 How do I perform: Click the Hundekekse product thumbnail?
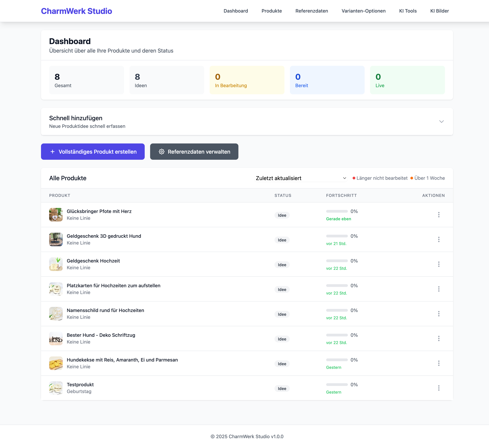56,363
